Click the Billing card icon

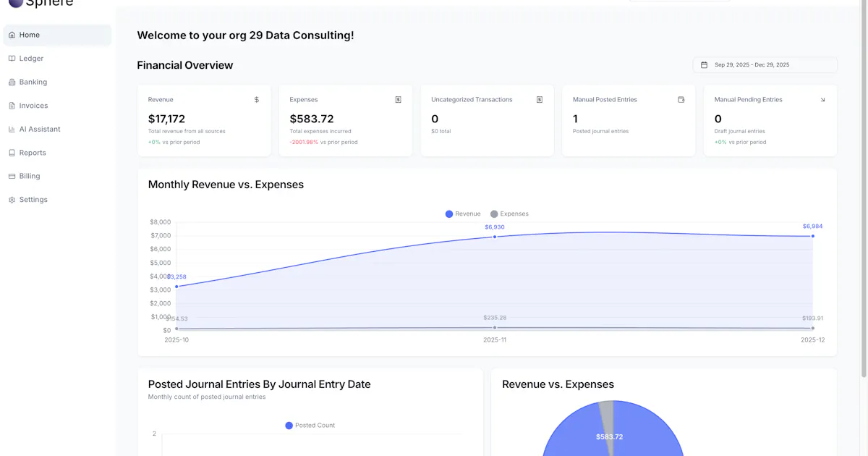coord(12,176)
